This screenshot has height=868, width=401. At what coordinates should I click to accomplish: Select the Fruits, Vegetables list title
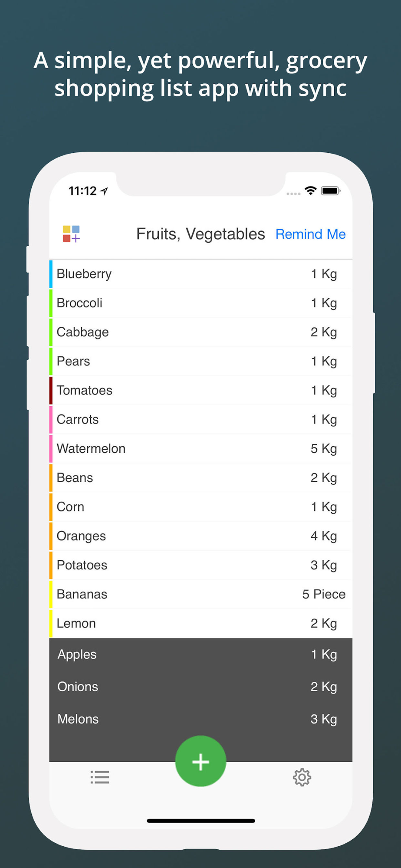tap(200, 234)
